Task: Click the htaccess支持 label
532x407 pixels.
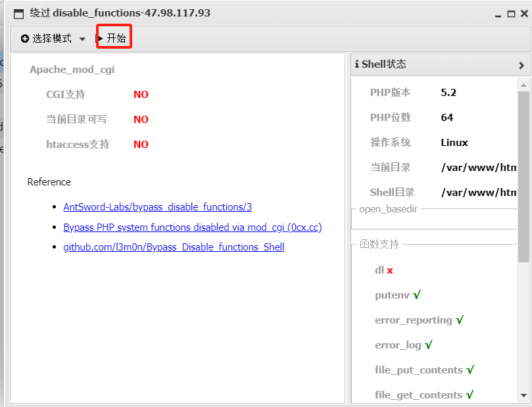Action: pyautogui.click(x=78, y=145)
